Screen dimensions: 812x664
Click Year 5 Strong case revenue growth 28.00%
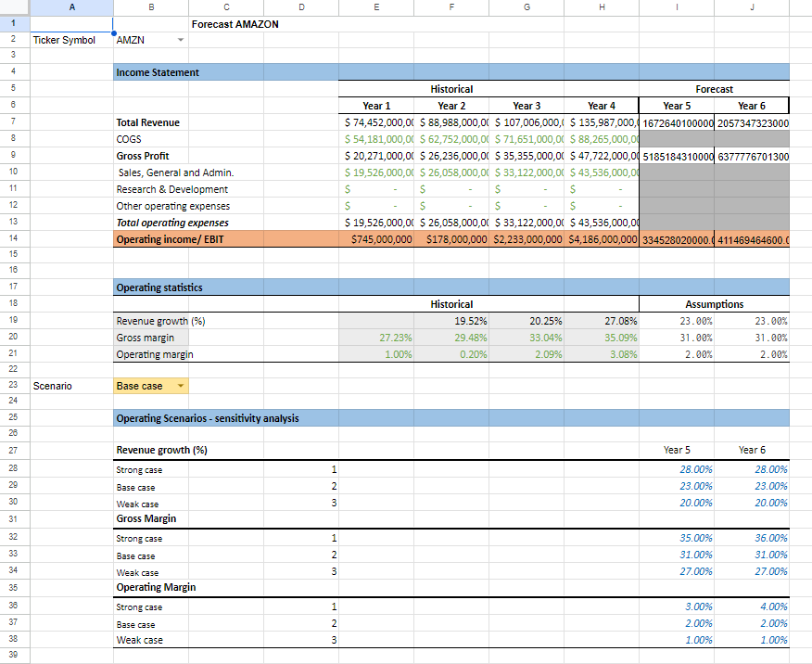[677, 469]
